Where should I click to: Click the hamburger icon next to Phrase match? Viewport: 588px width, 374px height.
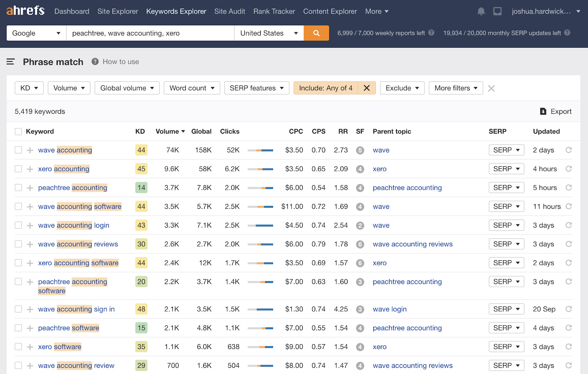10,62
